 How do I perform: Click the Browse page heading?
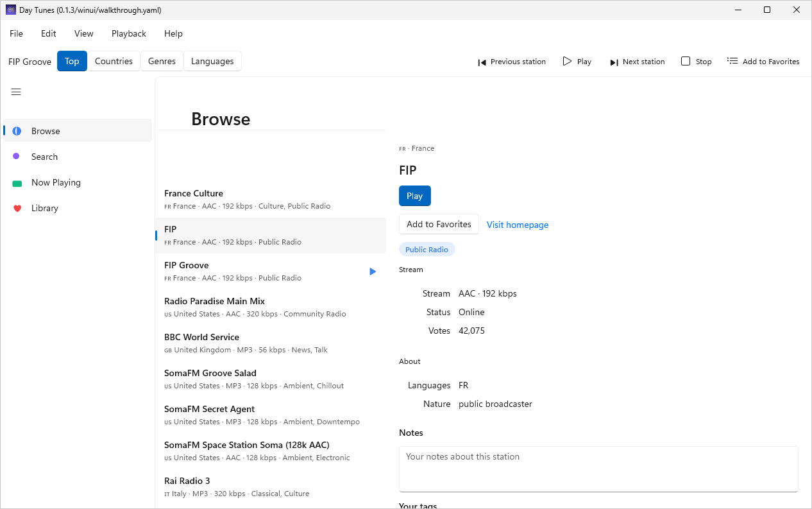tap(221, 119)
